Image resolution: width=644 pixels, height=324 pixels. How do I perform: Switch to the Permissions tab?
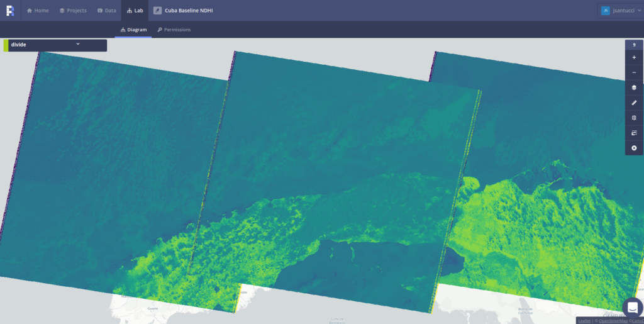(174, 30)
